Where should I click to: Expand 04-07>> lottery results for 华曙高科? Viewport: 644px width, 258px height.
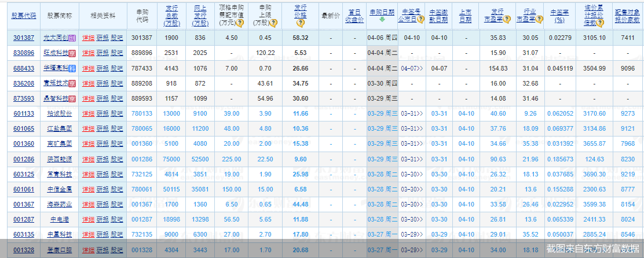pos(412,68)
